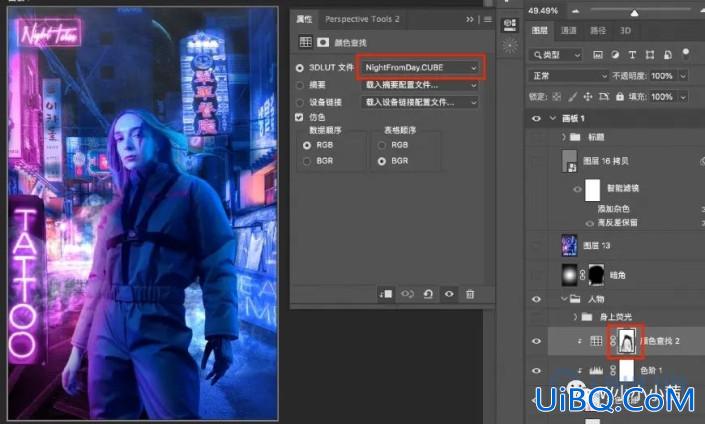The width and height of the screenshot is (705, 424).
Task: Lock position move icon
Action: tap(588, 97)
